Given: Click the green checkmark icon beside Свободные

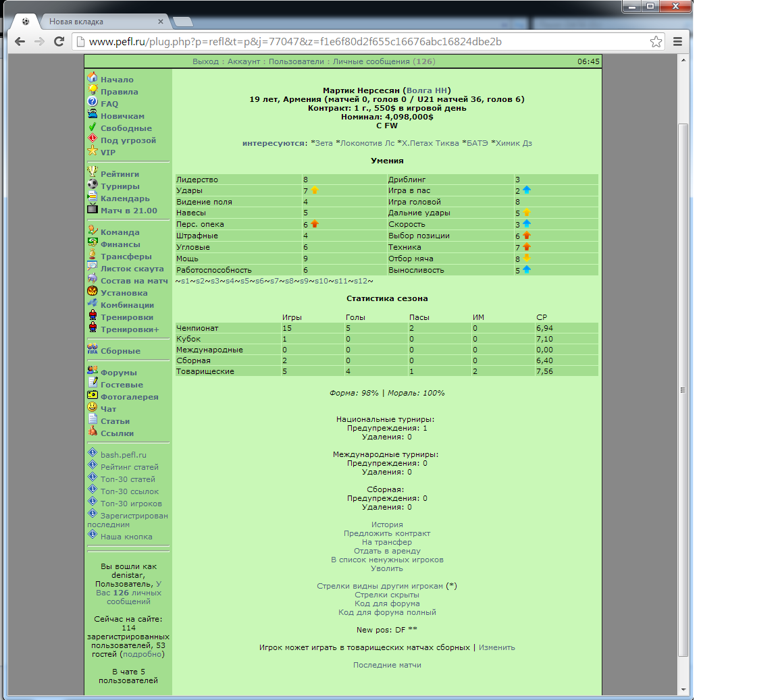Looking at the screenshot, I should (93, 126).
